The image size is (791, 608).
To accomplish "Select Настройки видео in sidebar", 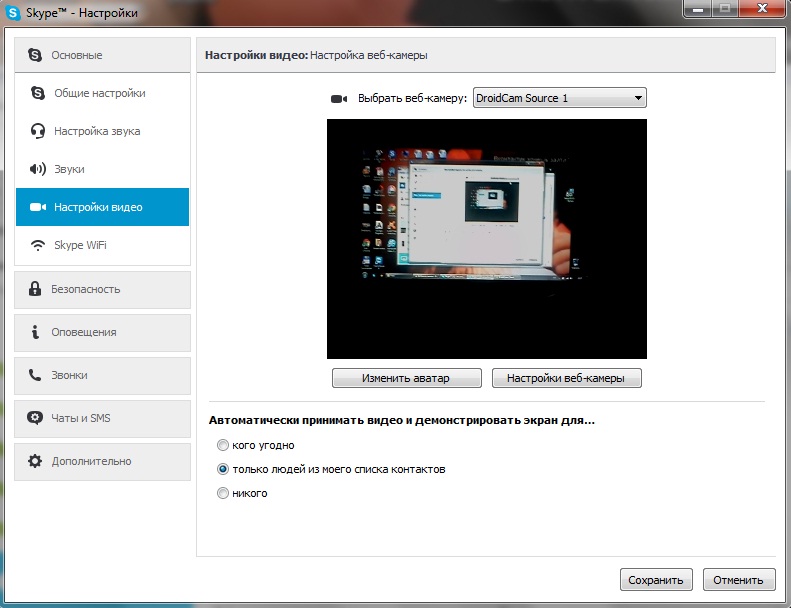I will click(x=102, y=207).
